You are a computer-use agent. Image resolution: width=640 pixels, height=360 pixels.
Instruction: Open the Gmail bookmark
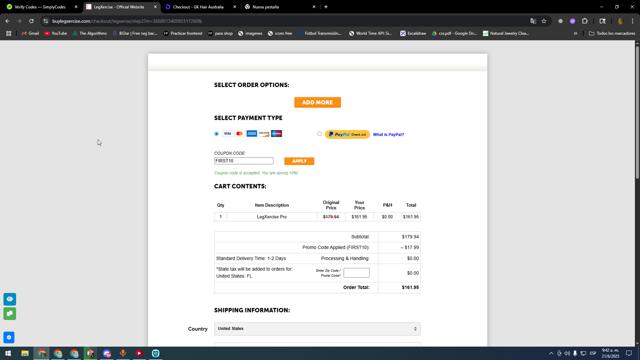click(x=30, y=33)
